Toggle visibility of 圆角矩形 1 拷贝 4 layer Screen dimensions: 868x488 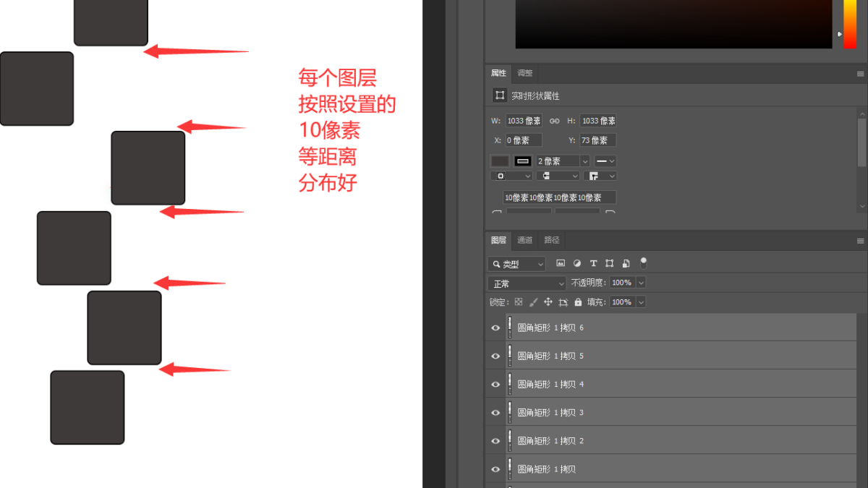[495, 384]
